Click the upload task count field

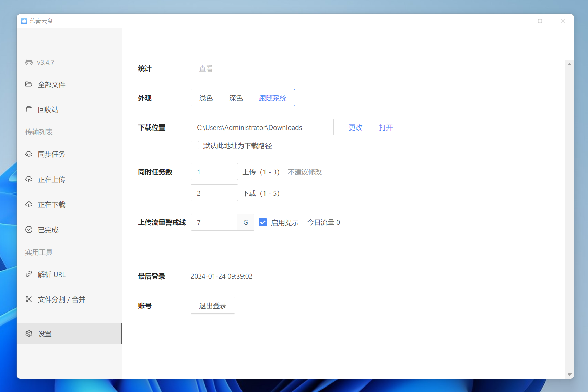214,172
